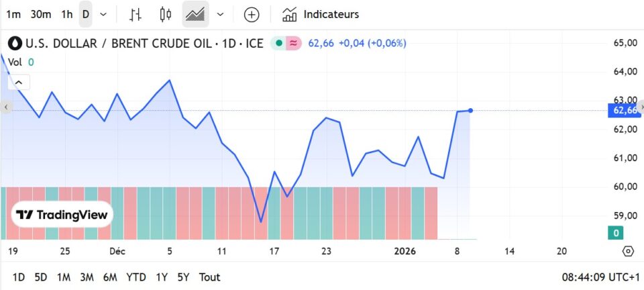Expand the chart style dropdown arrow
This screenshot has width=644, height=290.
(220, 14)
